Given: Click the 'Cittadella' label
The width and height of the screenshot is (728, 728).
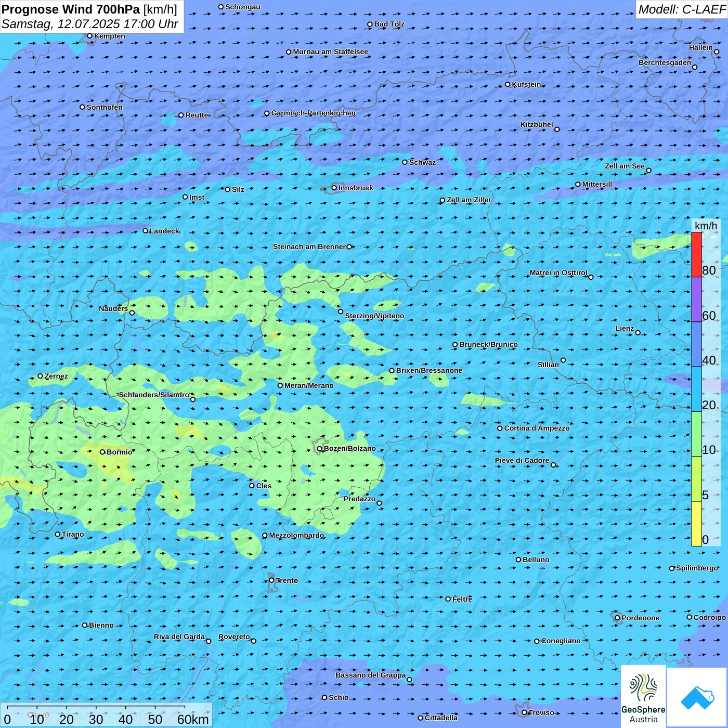Looking at the screenshot, I should coord(441,718).
